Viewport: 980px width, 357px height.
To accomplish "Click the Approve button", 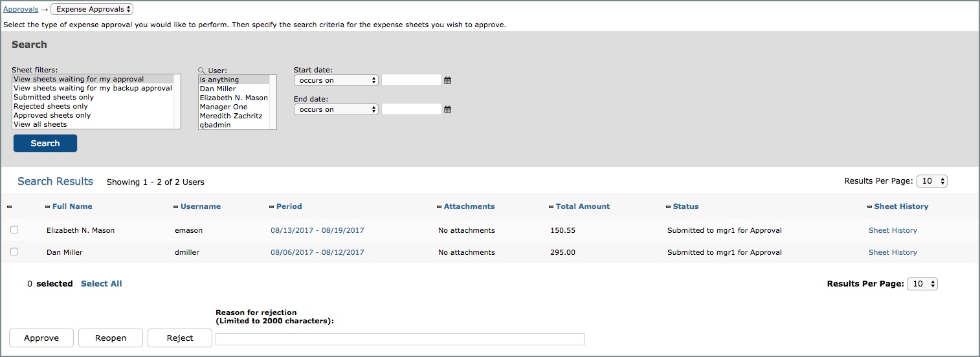I will click(x=41, y=338).
